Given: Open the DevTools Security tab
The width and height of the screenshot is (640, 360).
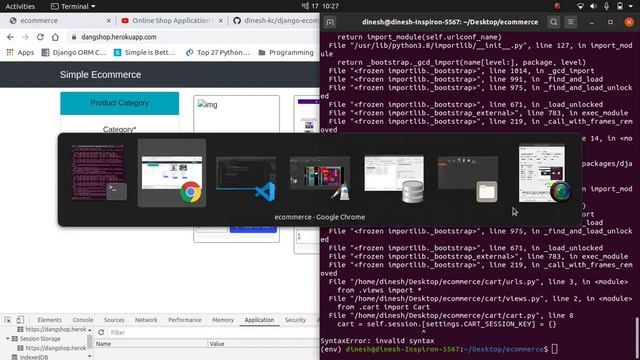Looking at the screenshot, I should pyautogui.click(x=295, y=320).
